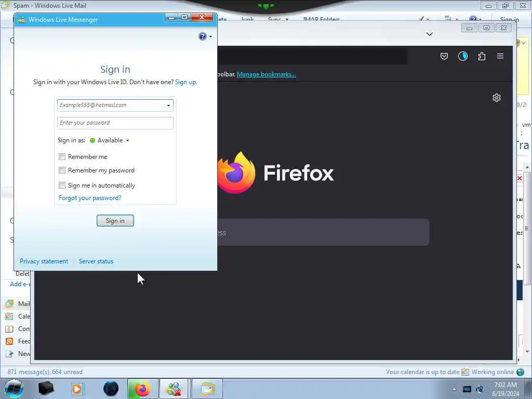Open the Newsgroups icon in Live Mail sidebar
532x399 pixels.
(x=9, y=353)
